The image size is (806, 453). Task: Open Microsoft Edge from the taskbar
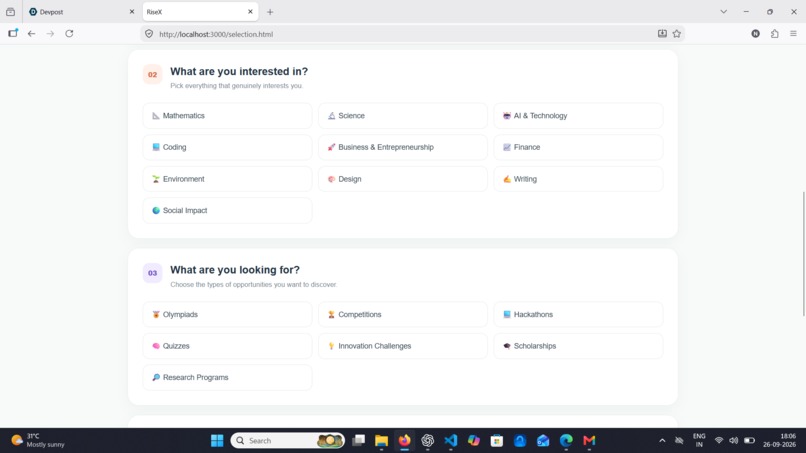[566, 441]
